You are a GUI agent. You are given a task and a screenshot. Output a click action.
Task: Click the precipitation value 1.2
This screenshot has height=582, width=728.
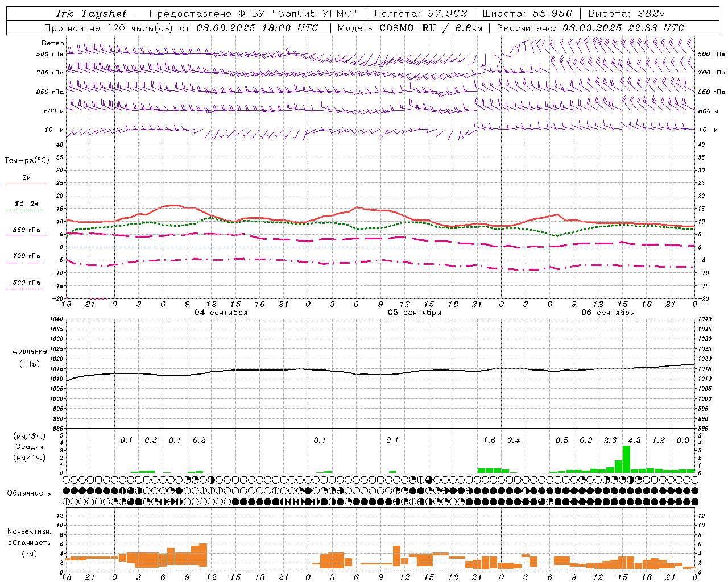pos(659,440)
